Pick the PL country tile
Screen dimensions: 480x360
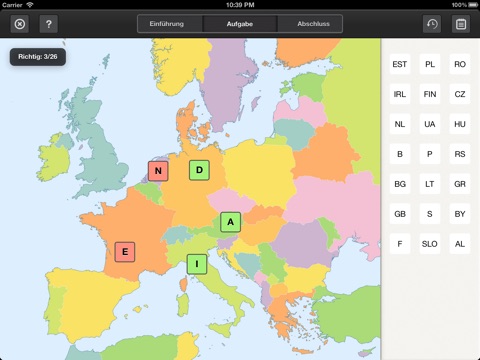430,64
